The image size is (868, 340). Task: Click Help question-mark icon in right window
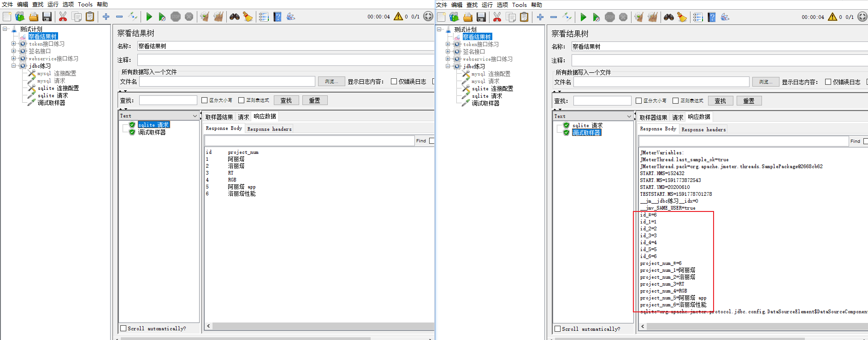click(x=712, y=17)
